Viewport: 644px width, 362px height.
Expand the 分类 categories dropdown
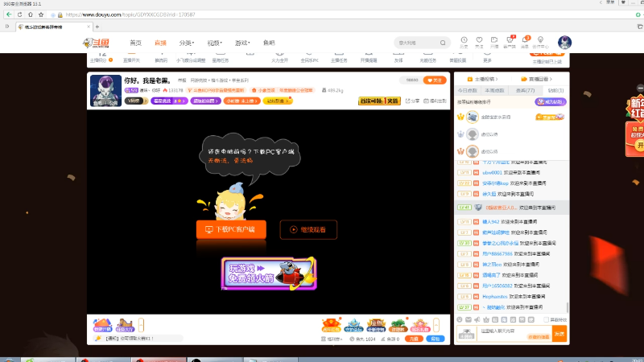187,43
